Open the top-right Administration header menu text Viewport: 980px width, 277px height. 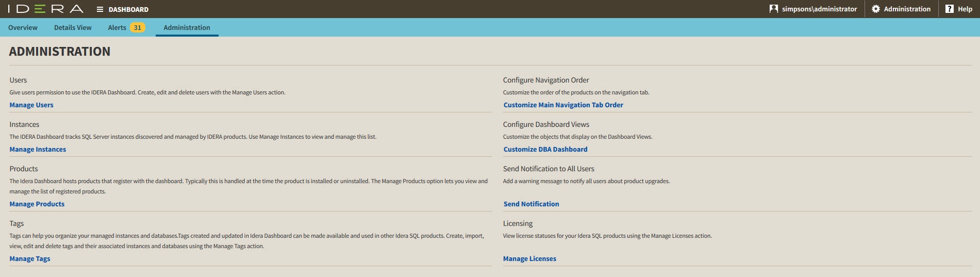(907, 9)
